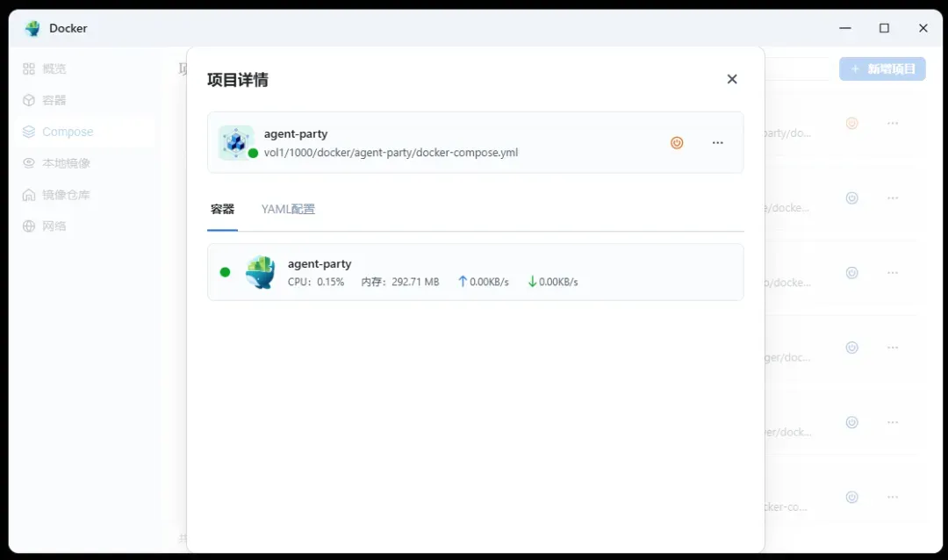Click the 内存: 292.71 MB value
This screenshot has height=560, width=948.
point(399,282)
